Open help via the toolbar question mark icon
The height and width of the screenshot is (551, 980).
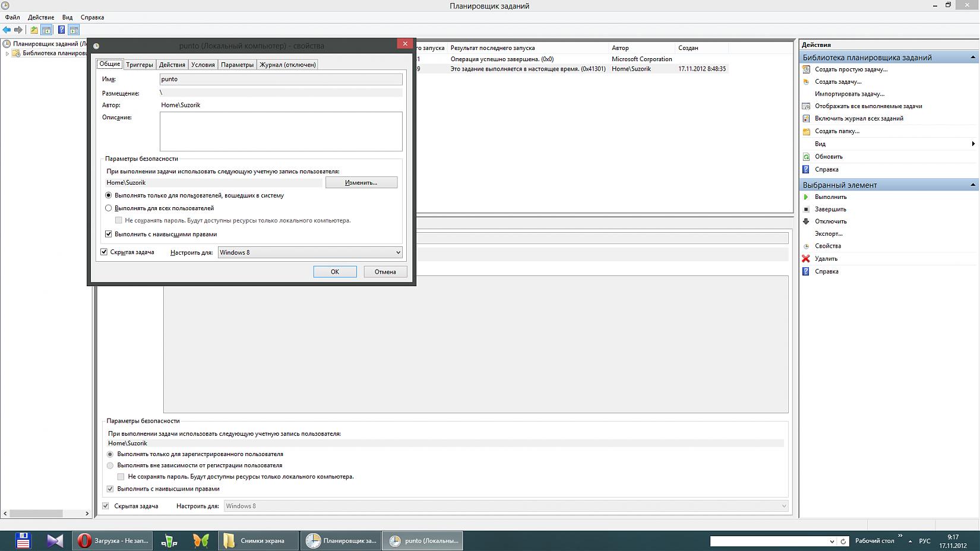pos(61,30)
